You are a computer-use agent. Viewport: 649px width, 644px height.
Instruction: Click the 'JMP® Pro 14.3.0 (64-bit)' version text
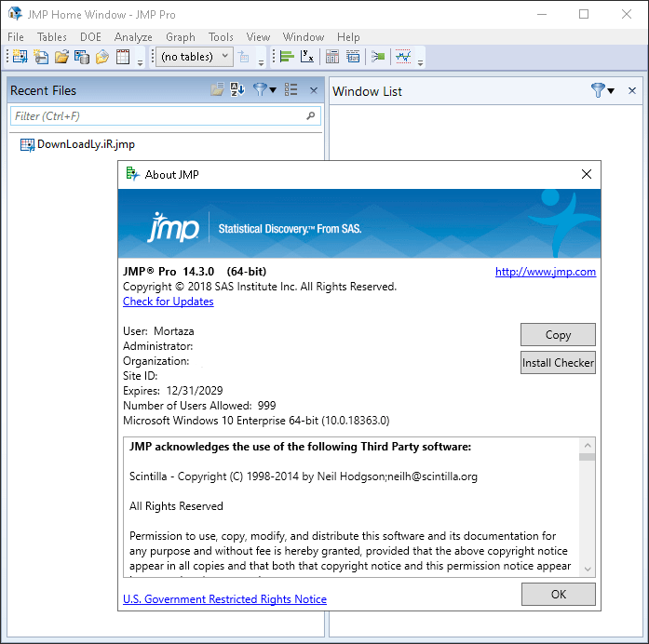pos(195,272)
